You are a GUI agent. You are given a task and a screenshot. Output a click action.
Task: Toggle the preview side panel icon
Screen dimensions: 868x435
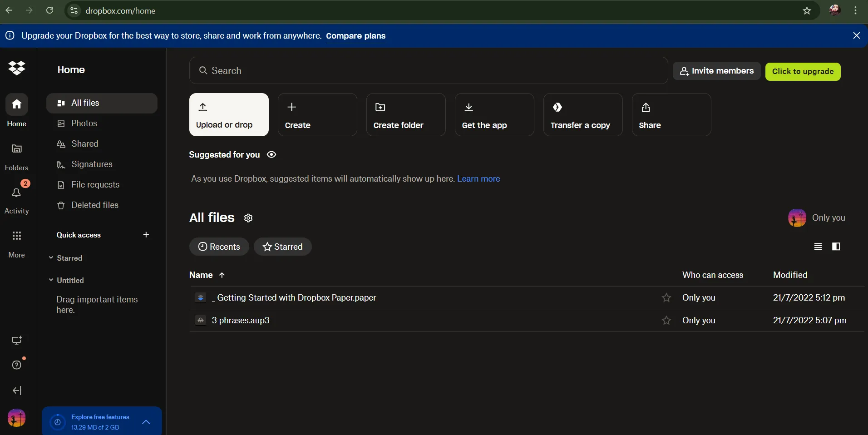tap(836, 247)
